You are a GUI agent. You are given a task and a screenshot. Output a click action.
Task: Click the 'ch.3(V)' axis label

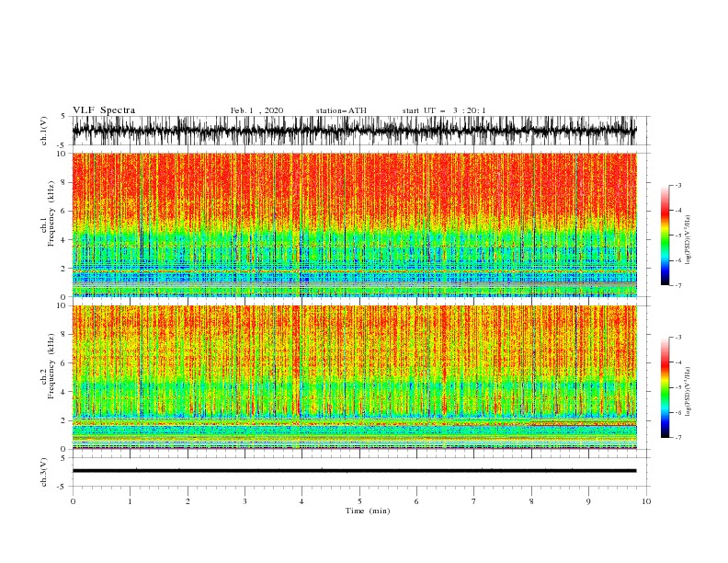44,472
